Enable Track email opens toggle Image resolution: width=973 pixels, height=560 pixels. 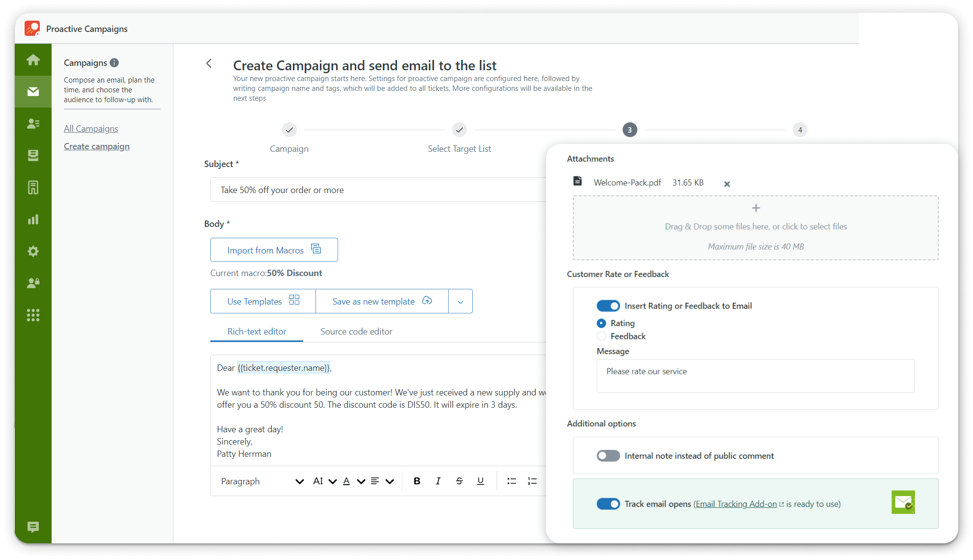[607, 504]
